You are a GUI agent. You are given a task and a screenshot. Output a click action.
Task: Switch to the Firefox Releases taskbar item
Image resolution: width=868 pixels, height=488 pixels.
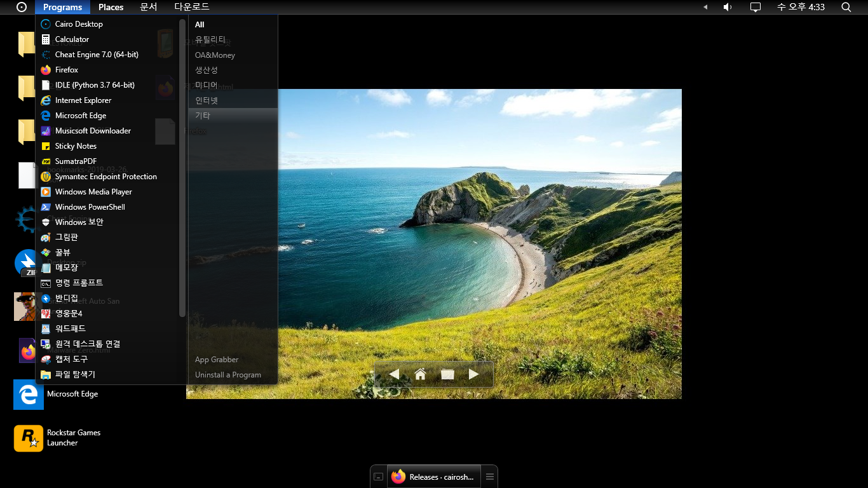point(435,477)
